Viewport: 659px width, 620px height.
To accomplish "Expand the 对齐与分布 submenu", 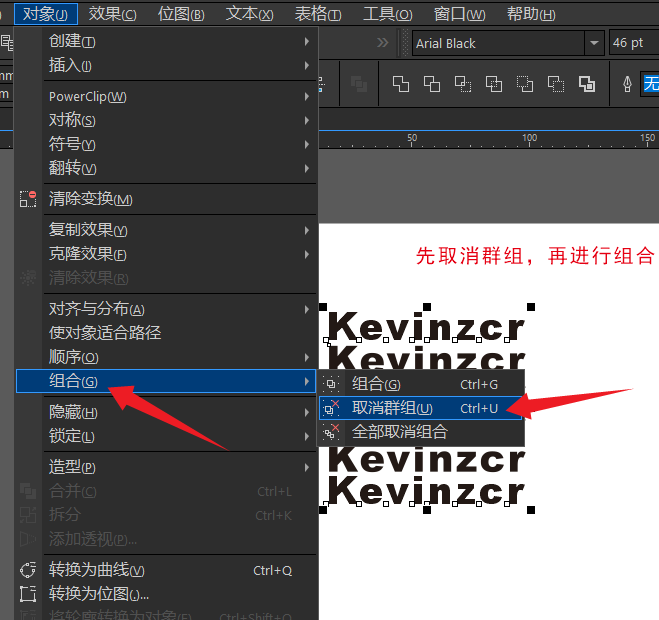I will click(307, 309).
